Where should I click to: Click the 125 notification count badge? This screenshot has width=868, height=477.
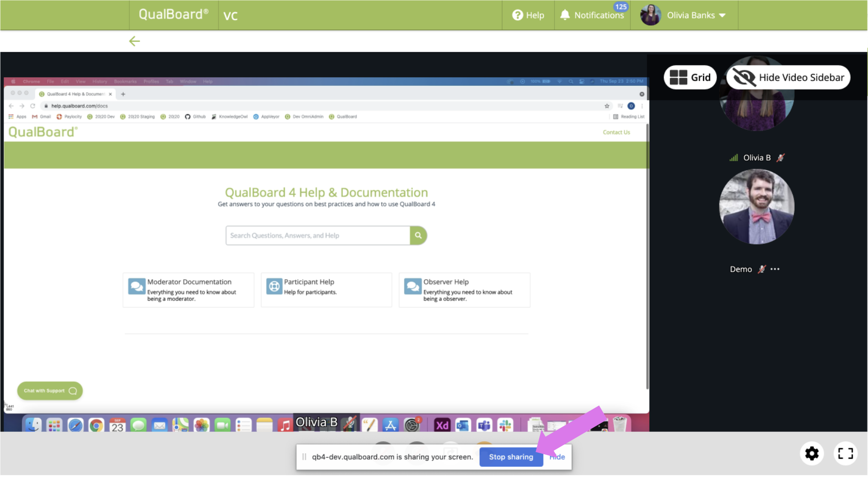point(621,7)
